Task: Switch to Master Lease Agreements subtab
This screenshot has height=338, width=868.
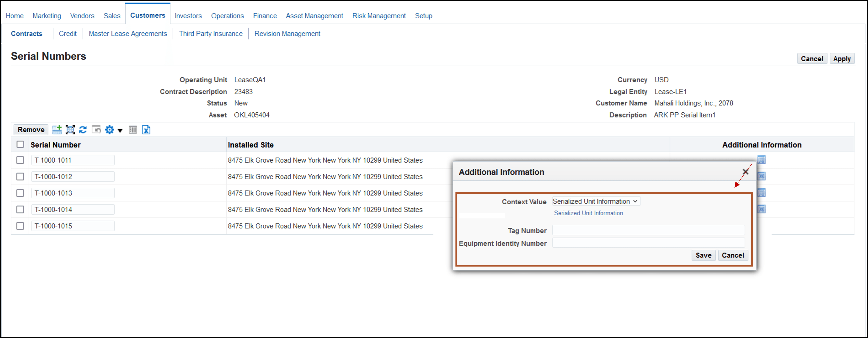Action: click(x=128, y=34)
